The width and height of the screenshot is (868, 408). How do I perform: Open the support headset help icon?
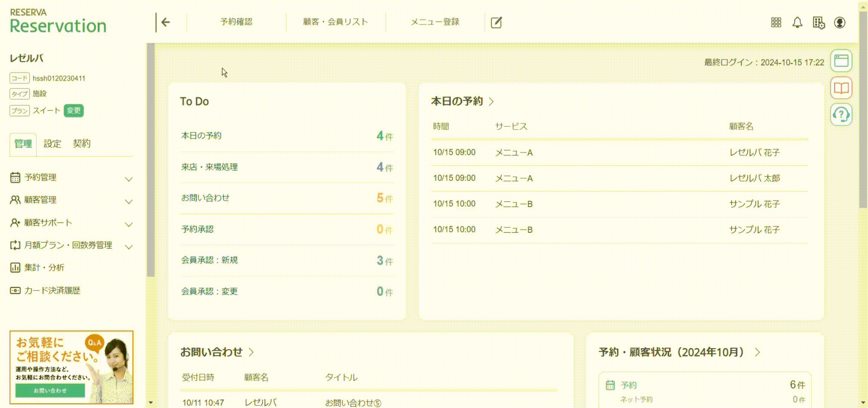coord(841,114)
